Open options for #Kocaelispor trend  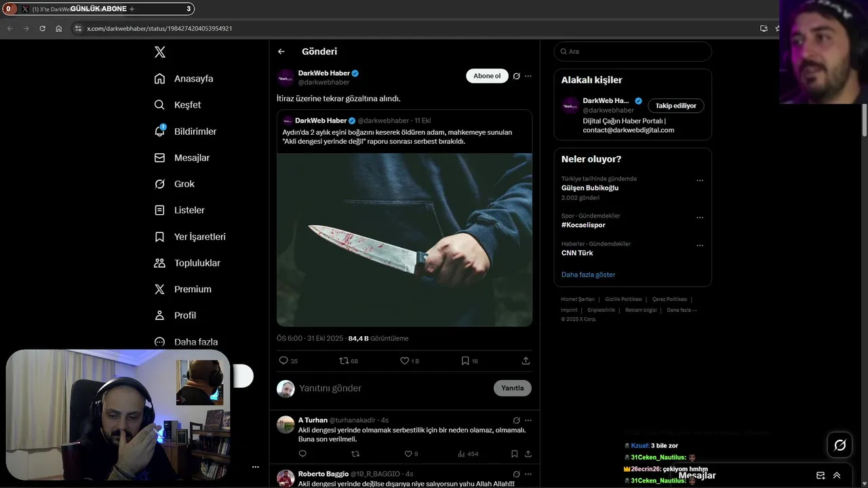(700, 218)
